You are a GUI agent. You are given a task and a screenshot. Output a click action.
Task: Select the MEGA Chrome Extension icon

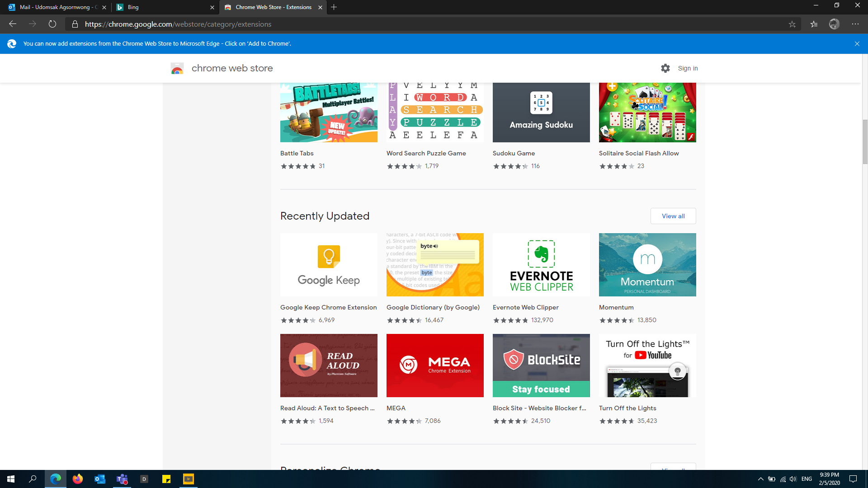[x=434, y=365]
